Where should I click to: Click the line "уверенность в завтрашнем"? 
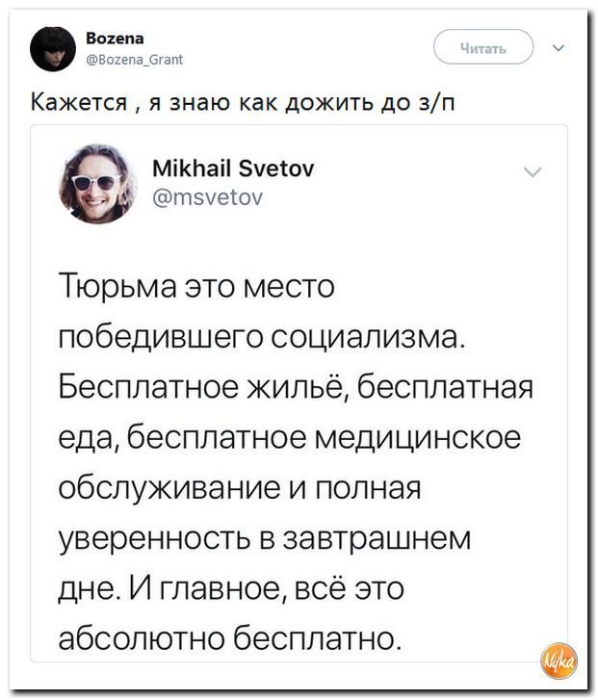(x=265, y=539)
